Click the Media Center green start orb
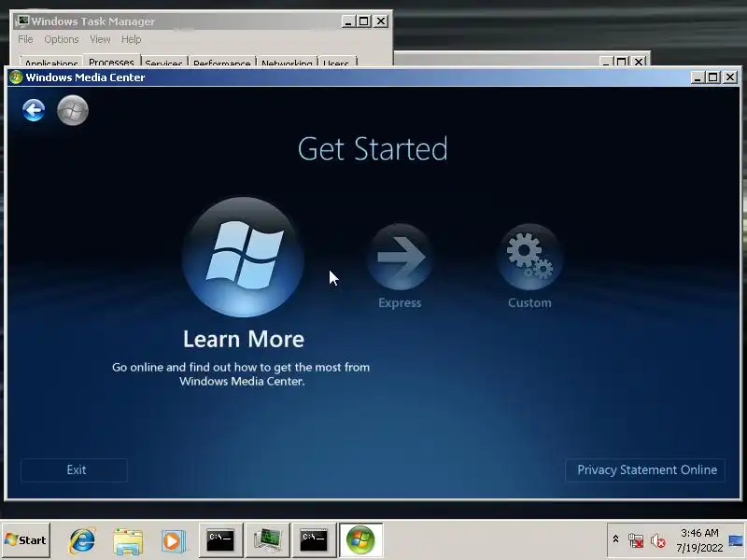Image resolution: width=747 pixels, height=560 pixels. pyautogui.click(x=73, y=110)
